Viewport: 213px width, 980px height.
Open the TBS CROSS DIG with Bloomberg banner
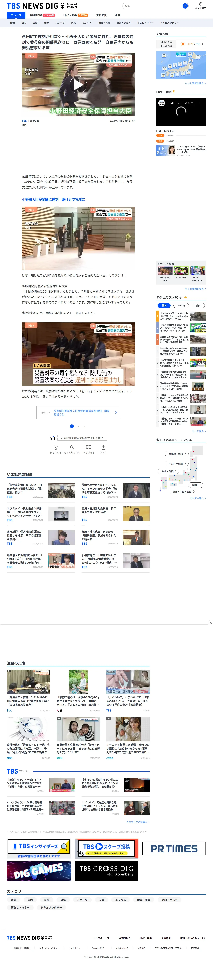106,871
